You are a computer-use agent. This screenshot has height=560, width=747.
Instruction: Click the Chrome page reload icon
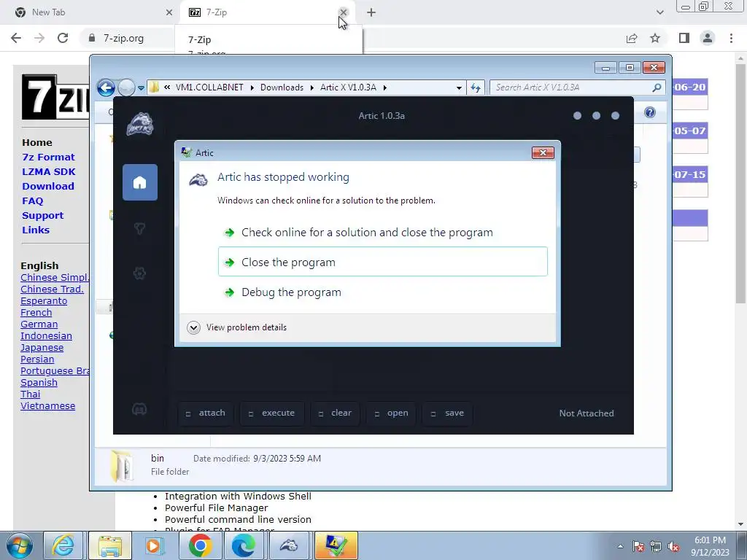point(63,38)
